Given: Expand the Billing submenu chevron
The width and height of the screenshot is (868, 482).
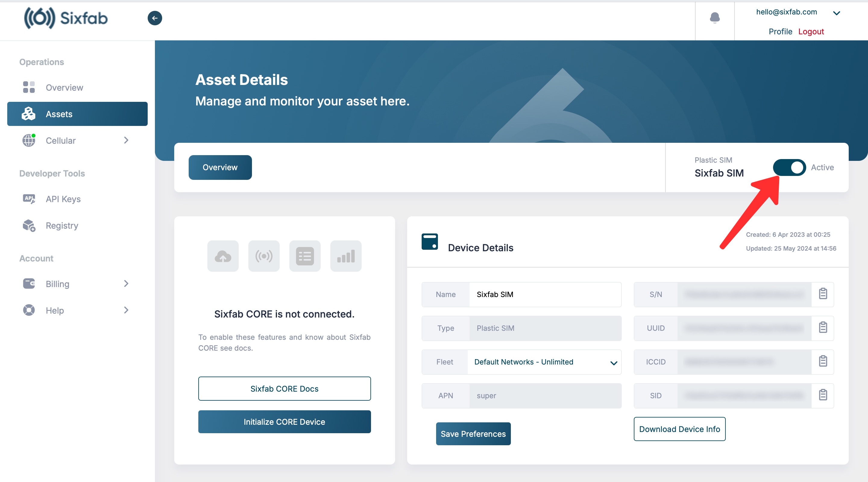Looking at the screenshot, I should coord(126,283).
